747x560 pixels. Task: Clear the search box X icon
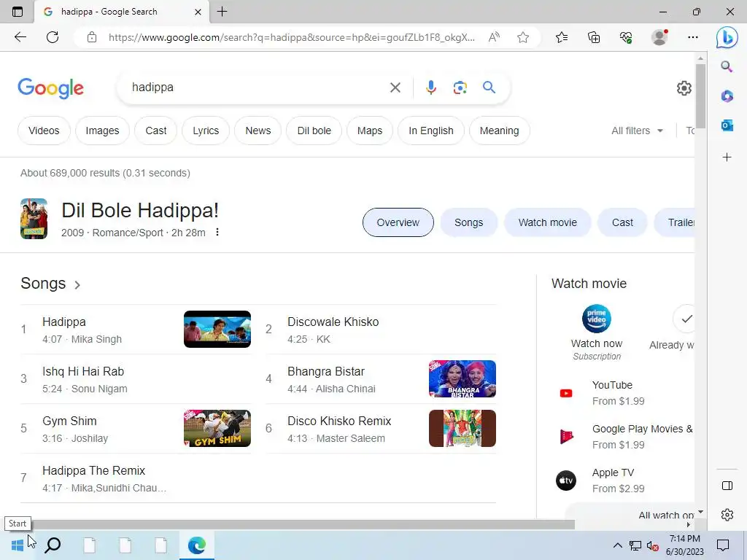[x=395, y=87]
